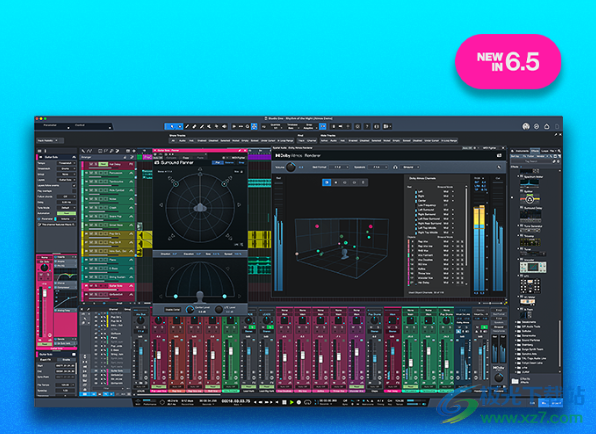596x434 pixels.
Task: Toggle the highlighted Autoscroll button in toolbar
Action: 254,127
